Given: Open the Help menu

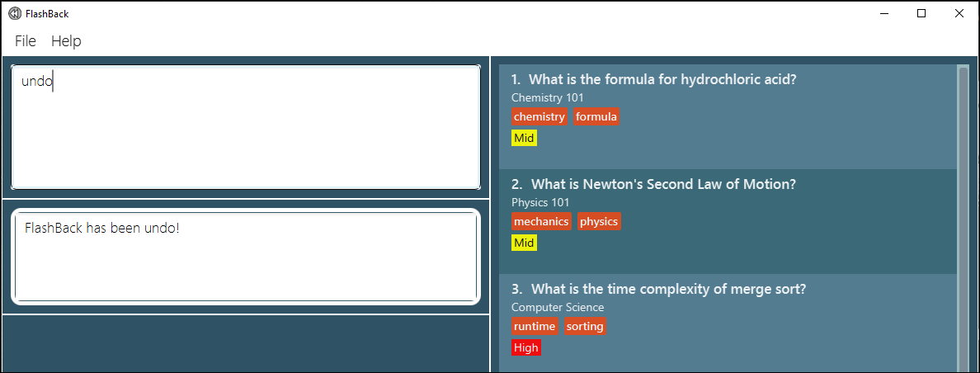Looking at the screenshot, I should click(x=66, y=41).
